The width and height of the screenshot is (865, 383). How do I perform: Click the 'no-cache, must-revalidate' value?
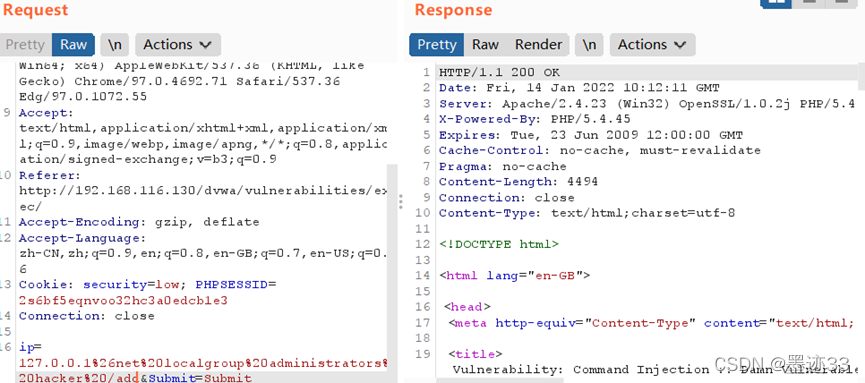point(660,151)
